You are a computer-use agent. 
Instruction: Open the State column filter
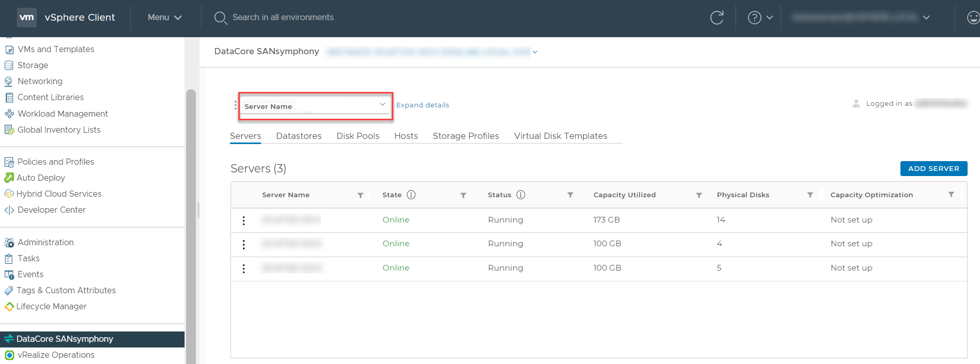pyautogui.click(x=463, y=195)
